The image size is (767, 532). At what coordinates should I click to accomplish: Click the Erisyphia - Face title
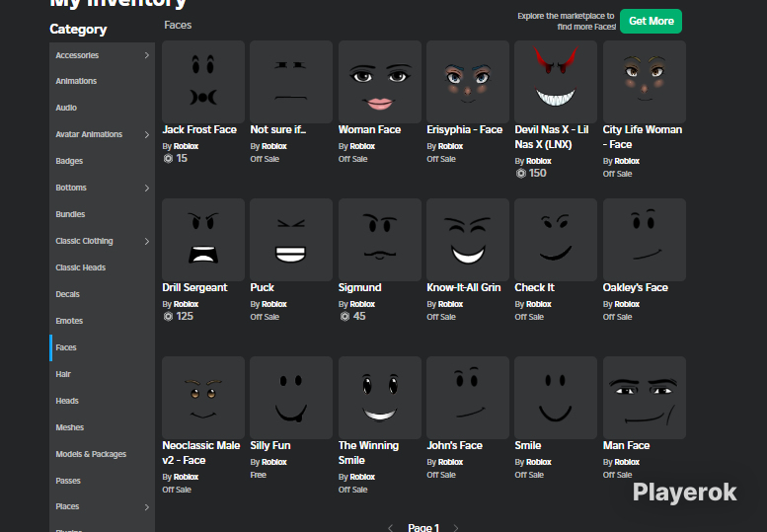pyautogui.click(x=464, y=129)
